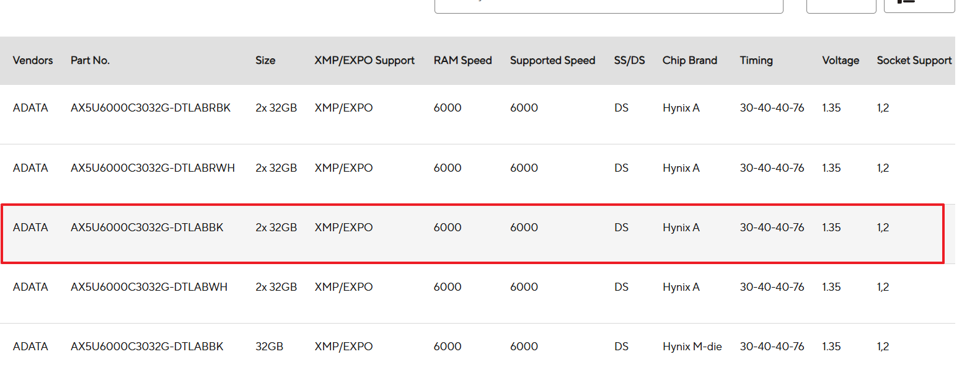This screenshot has width=980, height=367.
Task: Click the Part No. column header
Action: pos(90,60)
